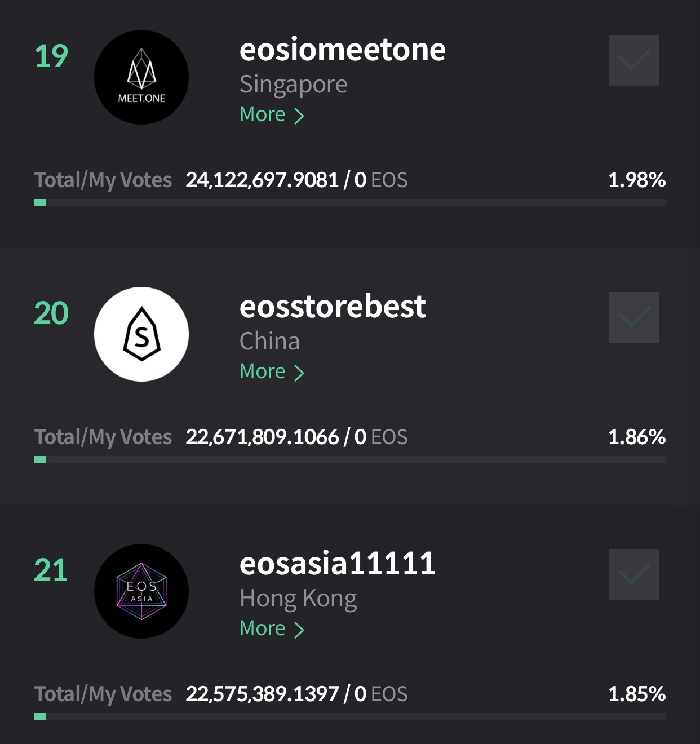
Task: Check the vote box for eosasia11111
Action: click(634, 574)
